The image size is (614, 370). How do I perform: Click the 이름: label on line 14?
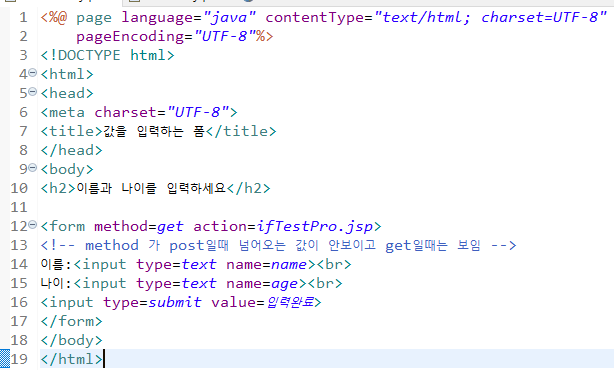56,264
